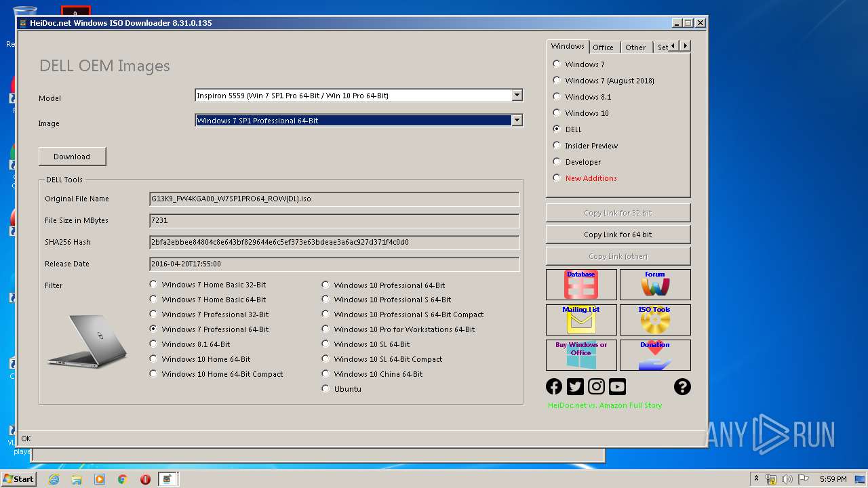
Task: Filter by Windows 10 Professional S 64-Bit Compact
Action: (x=403, y=314)
